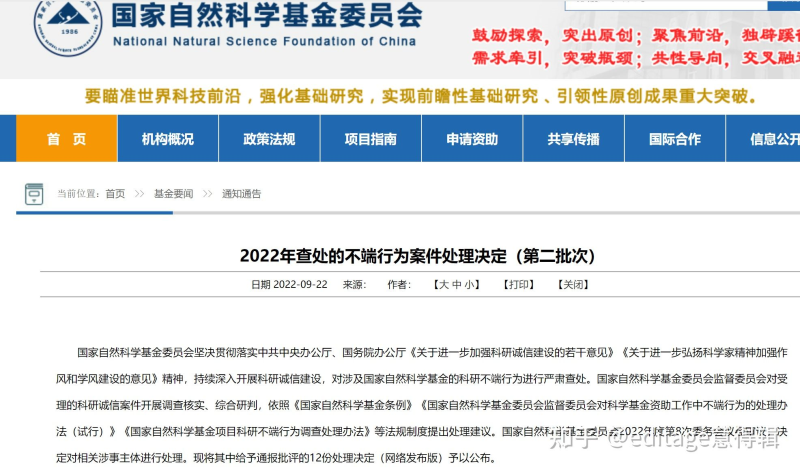Select the 政策法规 navigation item
Viewport: 800px width, 474px height.
click(x=269, y=139)
